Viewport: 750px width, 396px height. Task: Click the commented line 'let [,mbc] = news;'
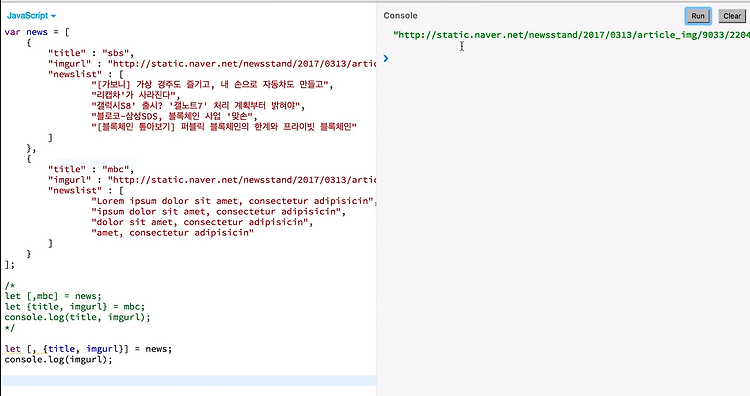click(x=53, y=296)
